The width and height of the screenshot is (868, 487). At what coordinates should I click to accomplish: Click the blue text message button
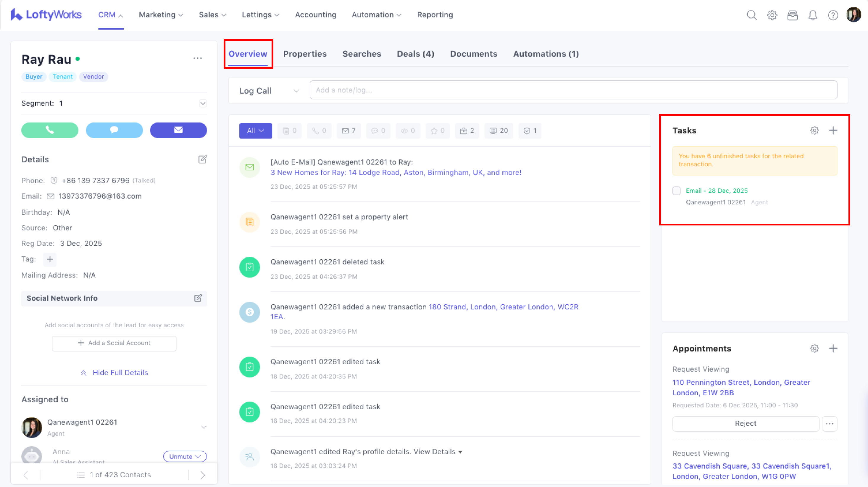coord(114,130)
